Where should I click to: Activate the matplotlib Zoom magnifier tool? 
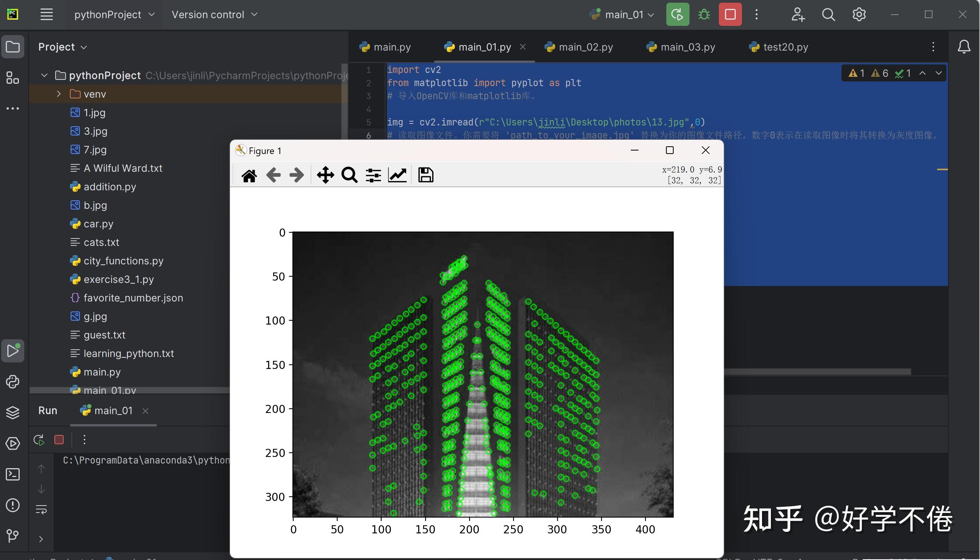click(349, 175)
